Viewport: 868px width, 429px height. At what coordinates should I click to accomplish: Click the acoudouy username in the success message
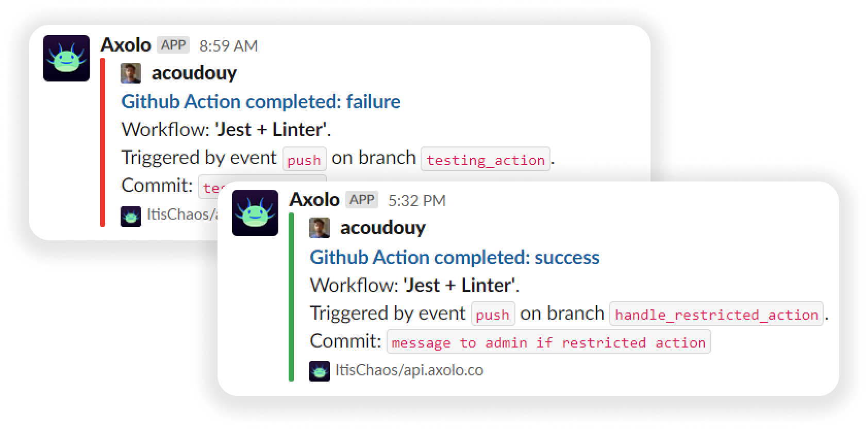pos(383,228)
